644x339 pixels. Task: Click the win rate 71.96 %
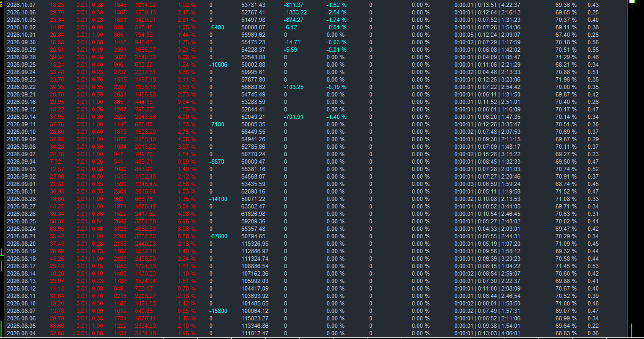coord(566,79)
